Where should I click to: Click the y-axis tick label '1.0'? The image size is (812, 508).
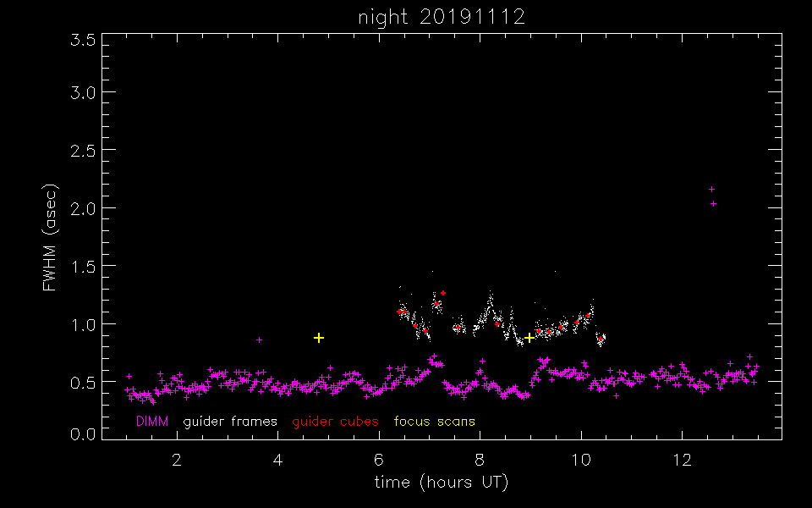83,324
